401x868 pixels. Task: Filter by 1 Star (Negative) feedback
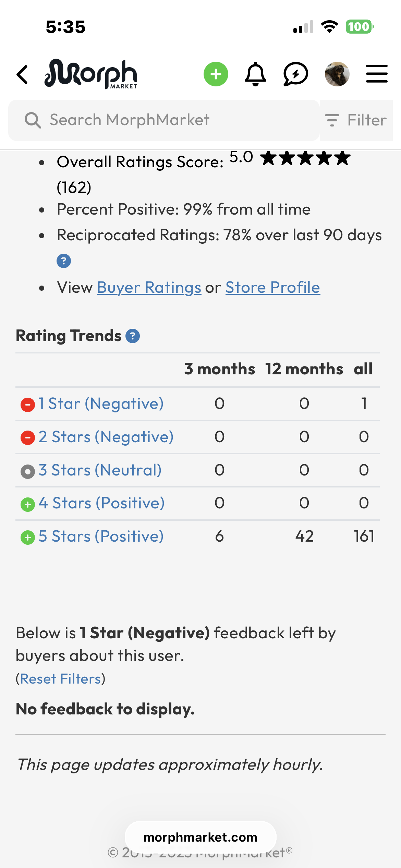101,404
